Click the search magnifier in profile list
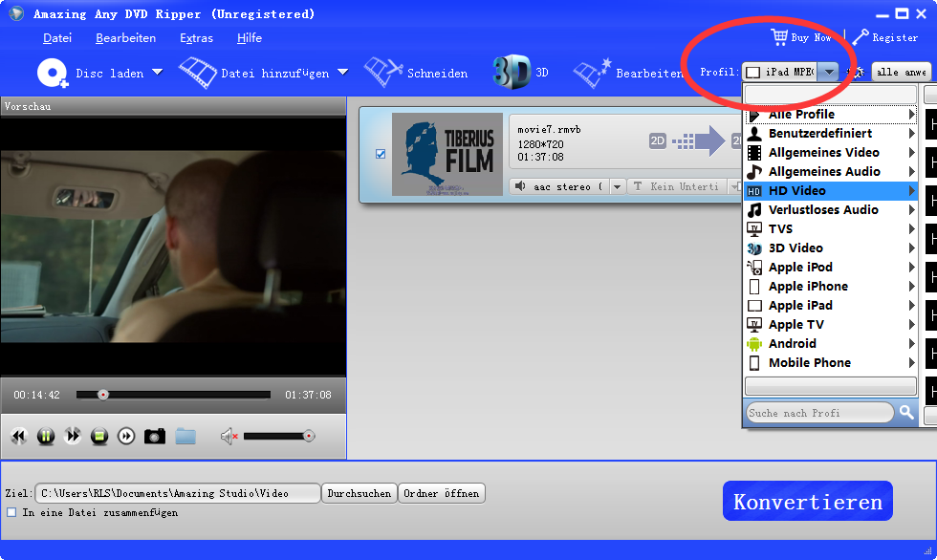The width and height of the screenshot is (937, 560). point(906,412)
